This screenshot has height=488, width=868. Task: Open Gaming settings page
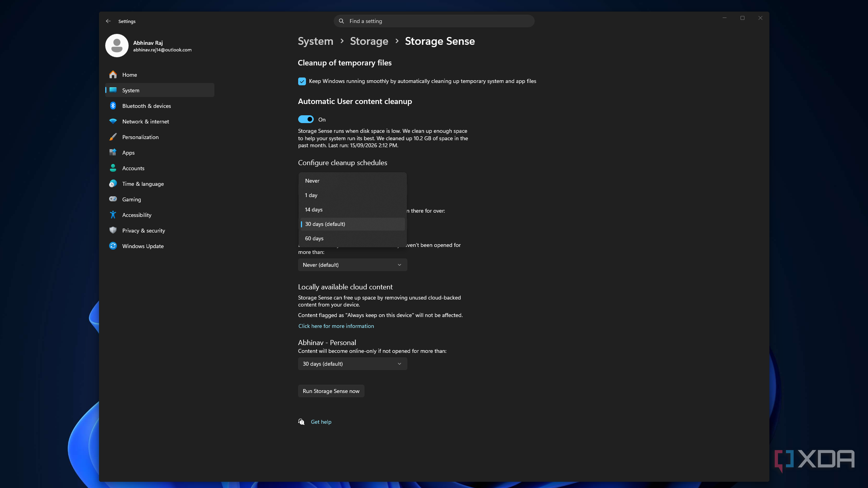tap(159, 199)
